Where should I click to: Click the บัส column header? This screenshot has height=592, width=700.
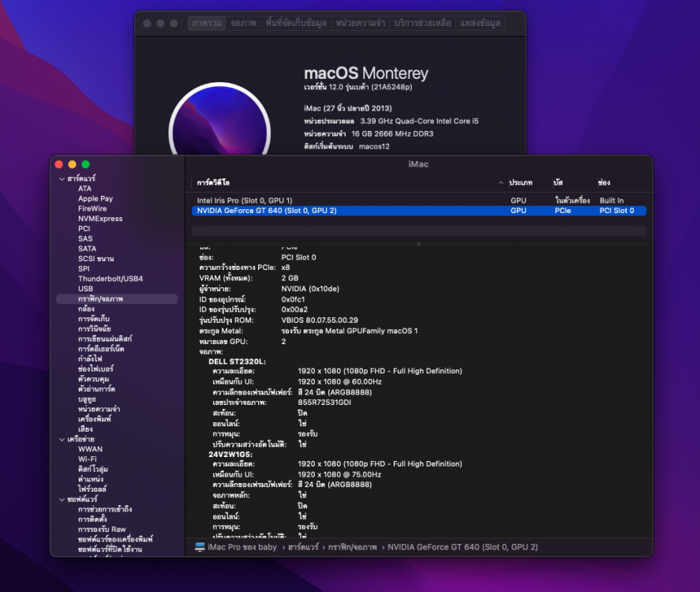pos(558,182)
